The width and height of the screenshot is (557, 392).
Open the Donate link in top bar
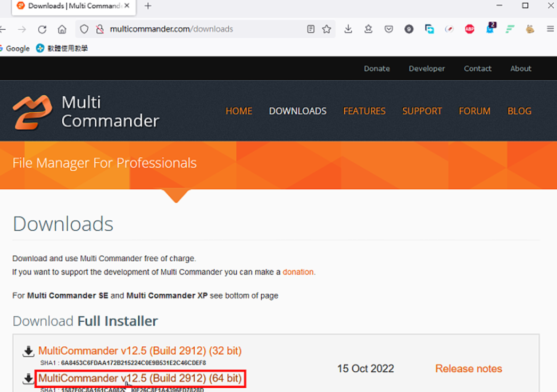coord(377,69)
